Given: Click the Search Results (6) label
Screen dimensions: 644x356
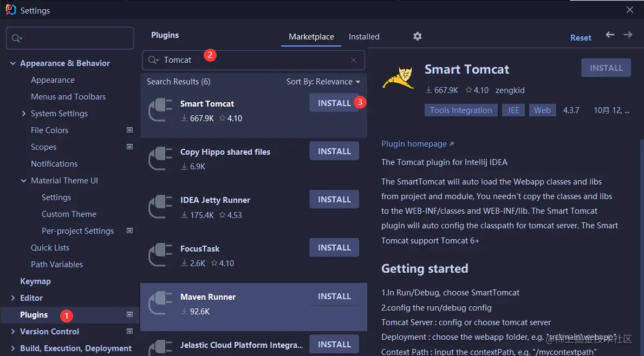Looking at the screenshot, I should (179, 82).
